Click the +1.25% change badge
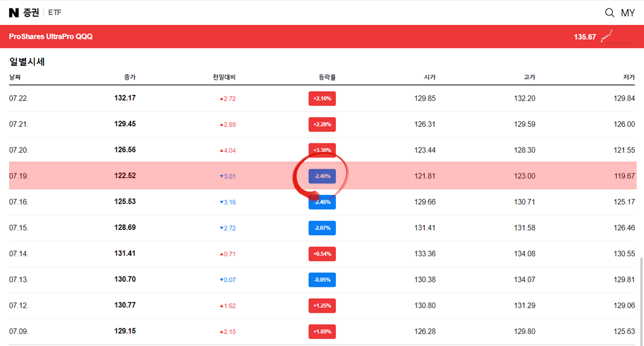 pyautogui.click(x=322, y=305)
